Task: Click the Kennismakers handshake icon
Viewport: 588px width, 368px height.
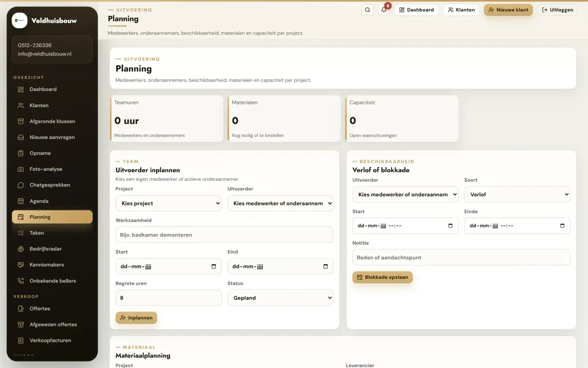Action: (21, 265)
